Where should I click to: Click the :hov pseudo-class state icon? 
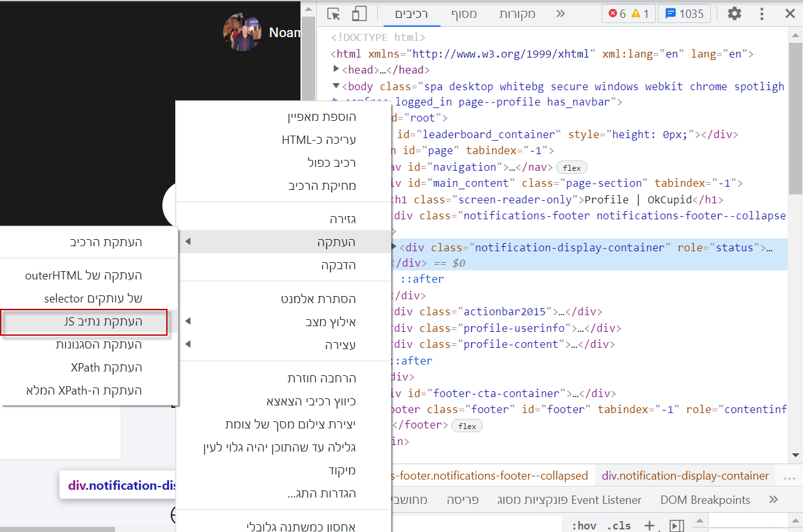click(584, 525)
